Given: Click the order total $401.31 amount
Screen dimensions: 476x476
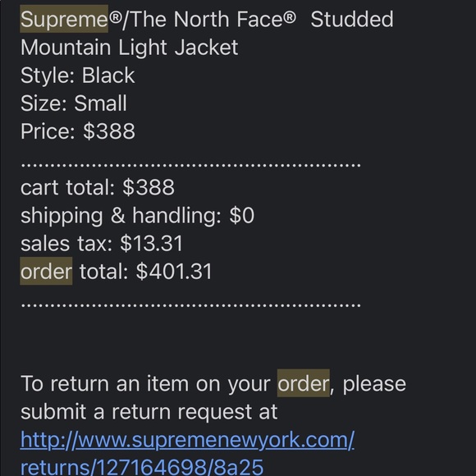Looking at the screenshot, I should click(x=174, y=271).
